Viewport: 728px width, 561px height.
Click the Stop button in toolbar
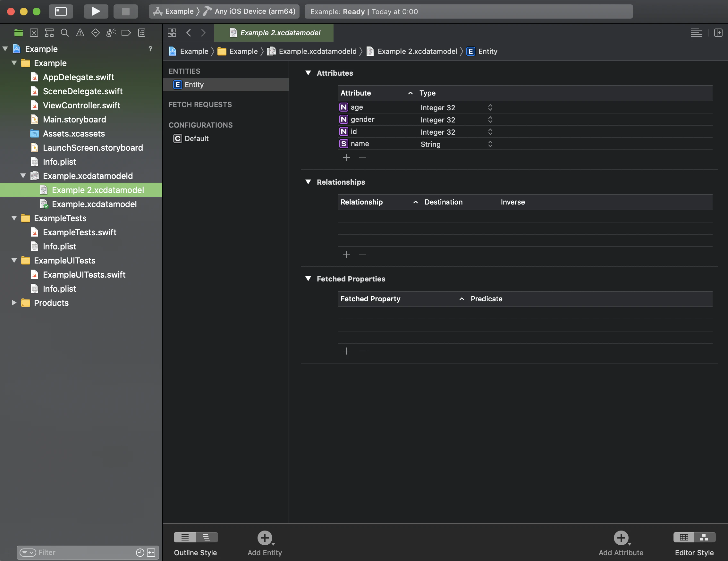126,11
